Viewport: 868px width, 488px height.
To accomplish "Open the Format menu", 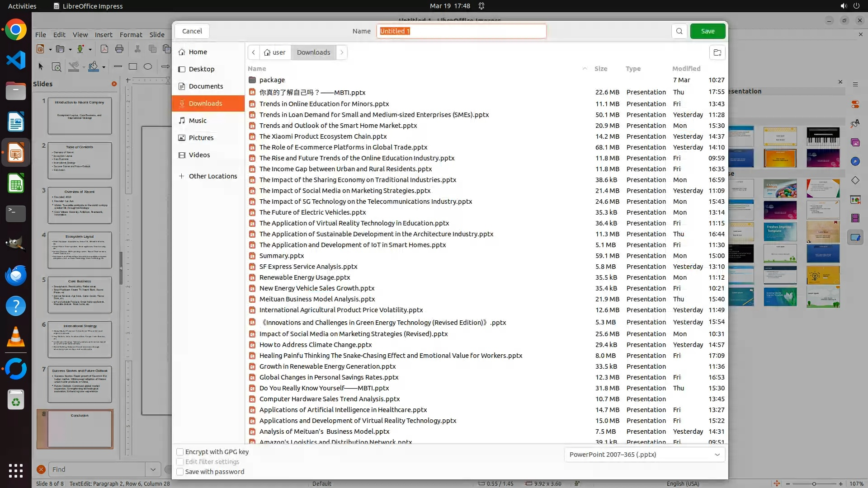I will click(x=131, y=35).
